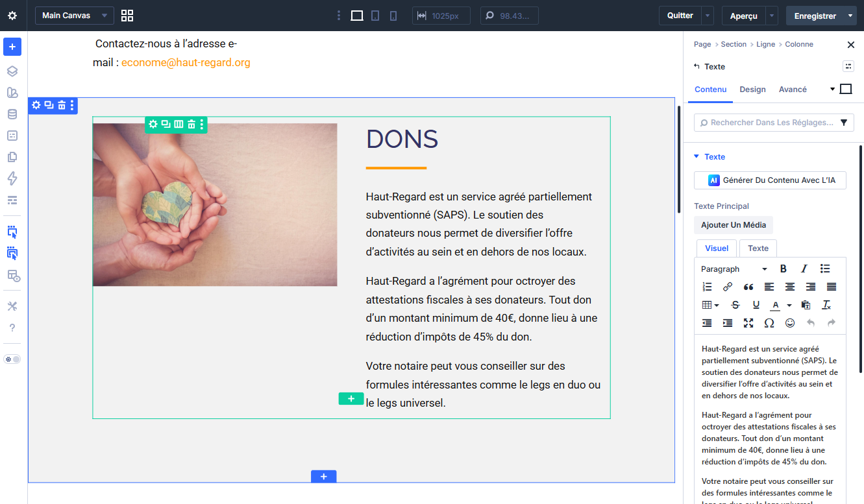Toggle bold formatting in the text editor
Image resolution: width=864 pixels, height=504 pixels.
pos(783,268)
